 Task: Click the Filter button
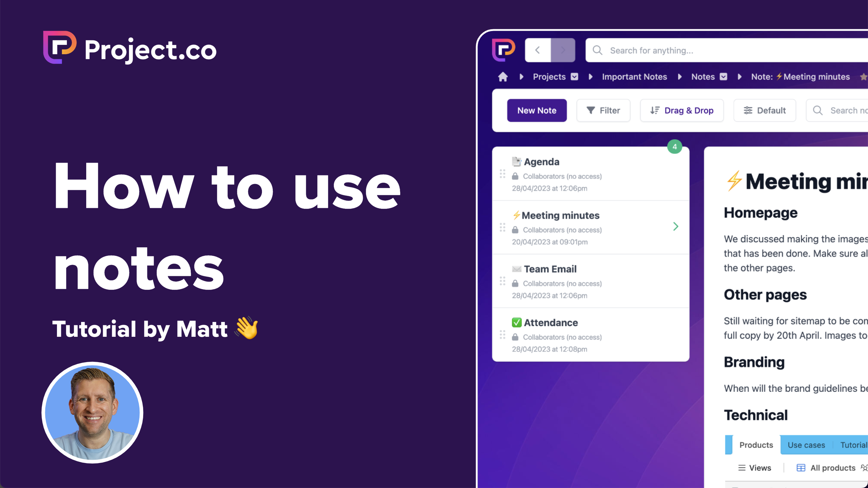tap(604, 110)
